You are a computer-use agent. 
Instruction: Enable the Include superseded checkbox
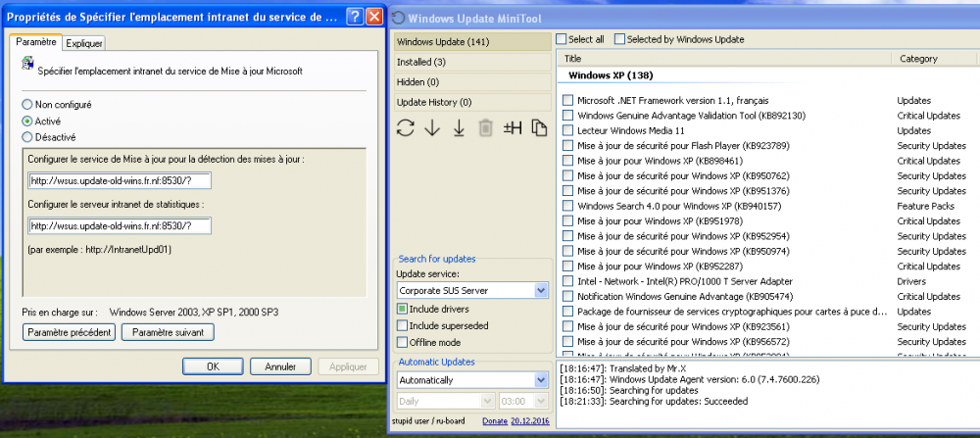(402, 325)
